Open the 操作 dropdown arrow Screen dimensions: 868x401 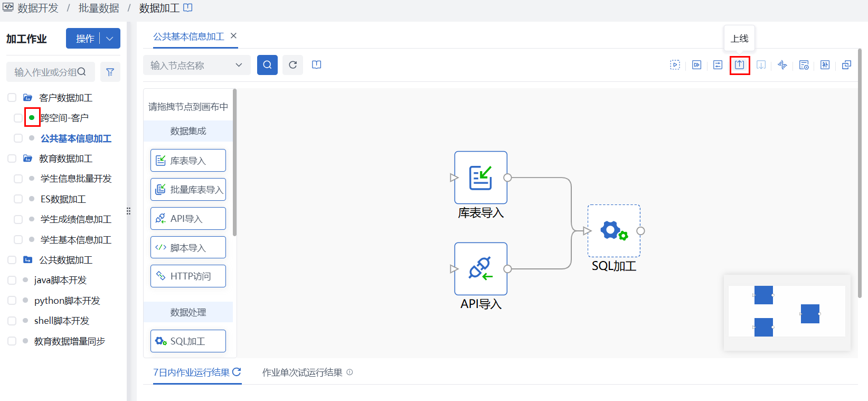coord(110,39)
